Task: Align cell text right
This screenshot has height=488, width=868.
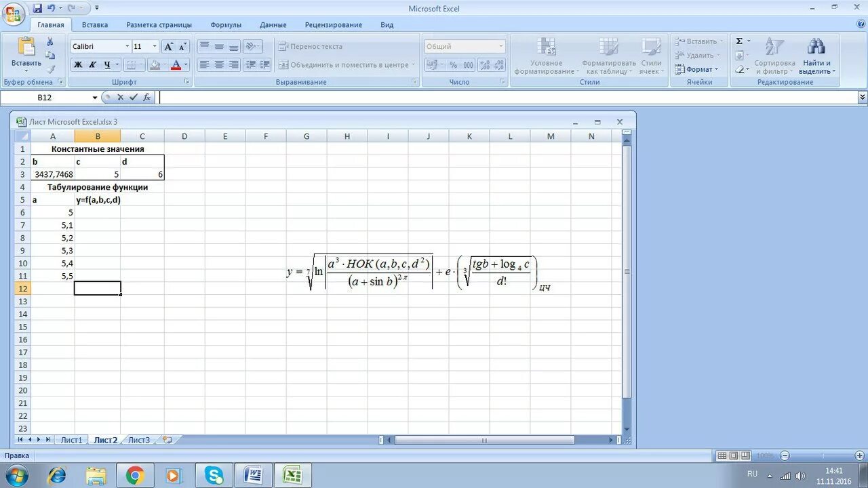Action: (234, 65)
